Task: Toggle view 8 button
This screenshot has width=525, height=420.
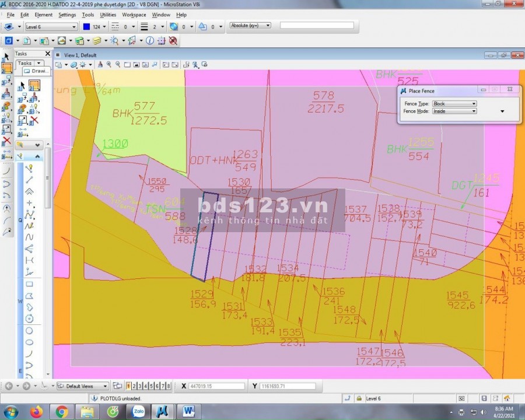Action: click(x=169, y=386)
